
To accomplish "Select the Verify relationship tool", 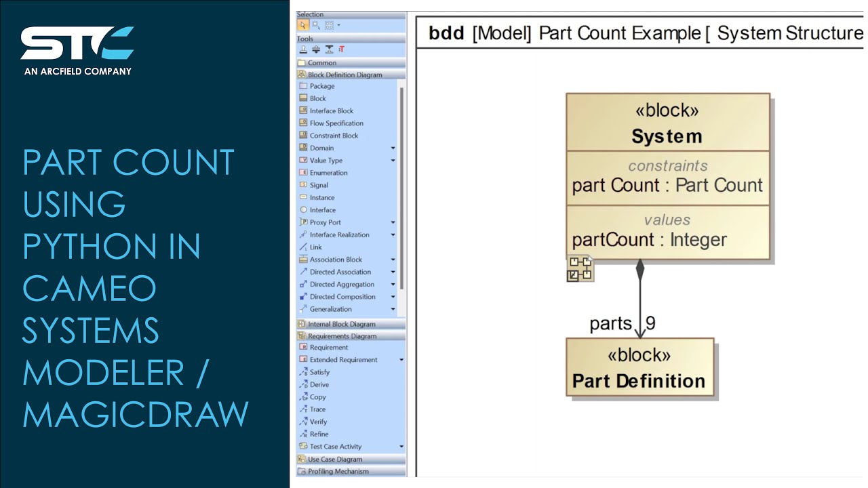I will [x=313, y=422].
